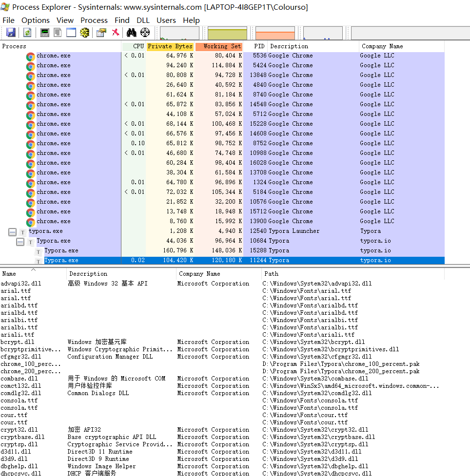Sort by Private Bytes column header
Screen dimensions: 470x476
click(170, 46)
